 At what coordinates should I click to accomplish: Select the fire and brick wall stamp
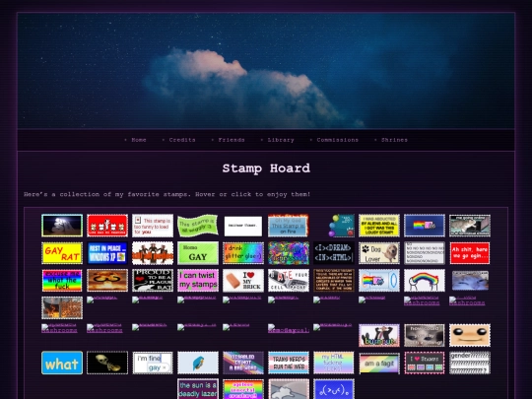pos(62,308)
